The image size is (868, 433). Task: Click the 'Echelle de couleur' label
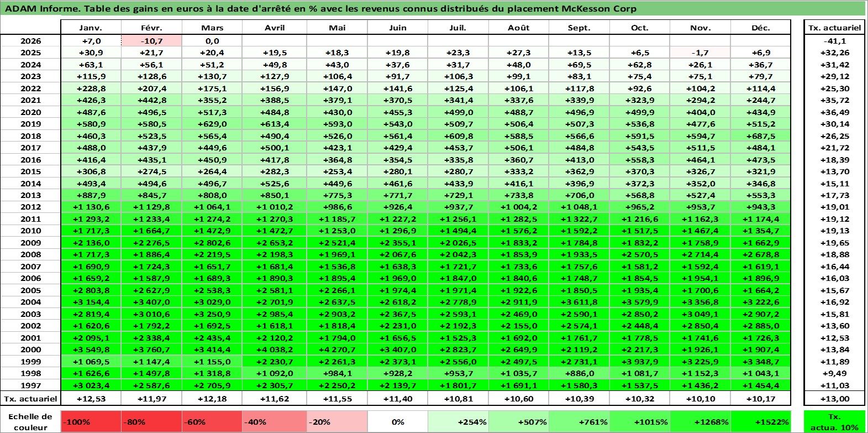point(30,421)
